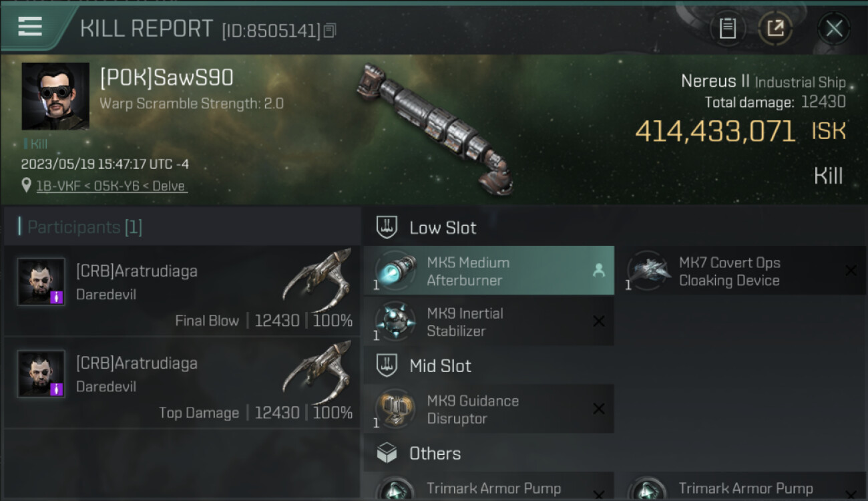Close the kill report window
This screenshot has width=868, height=501.
tap(834, 28)
